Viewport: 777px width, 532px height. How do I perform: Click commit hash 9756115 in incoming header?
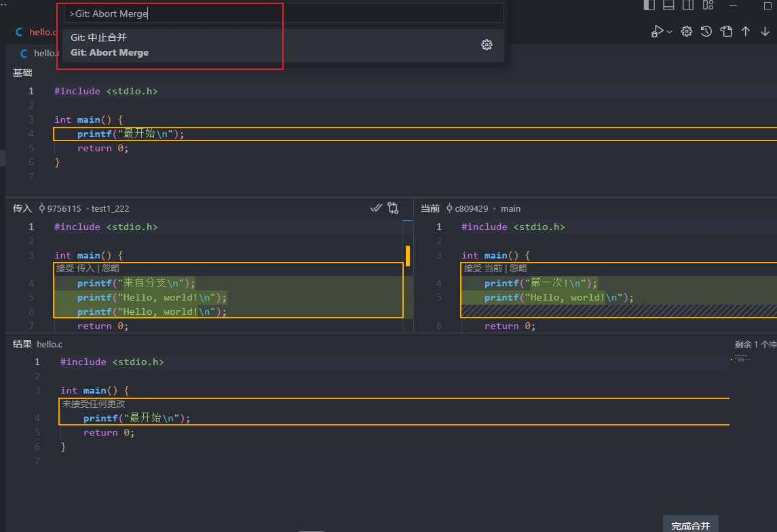point(64,208)
